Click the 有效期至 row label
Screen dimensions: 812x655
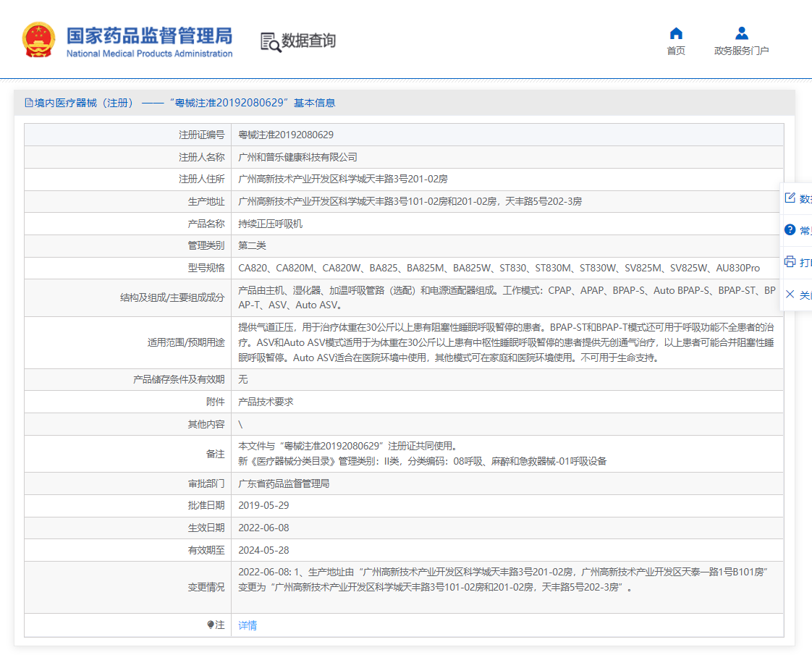coord(206,550)
